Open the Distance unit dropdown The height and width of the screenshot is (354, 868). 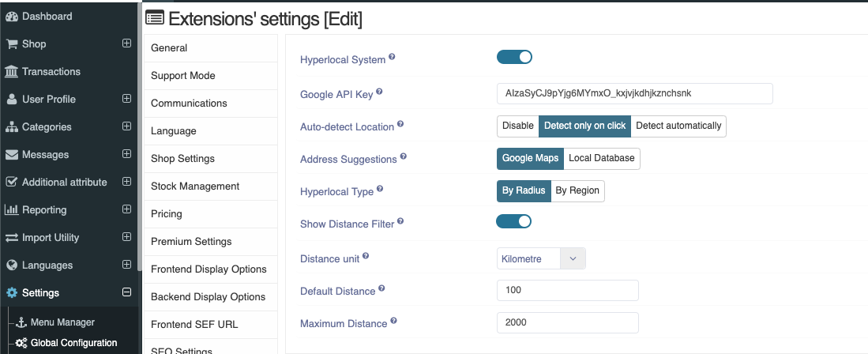(x=541, y=258)
